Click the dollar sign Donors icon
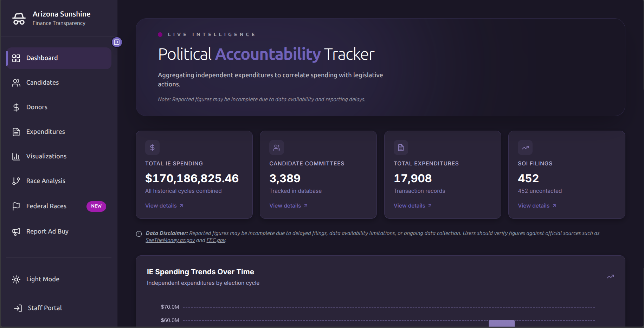Image resolution: width=644 pixels, height=328 pixels. pyautogui.click(x=16, y=107)
